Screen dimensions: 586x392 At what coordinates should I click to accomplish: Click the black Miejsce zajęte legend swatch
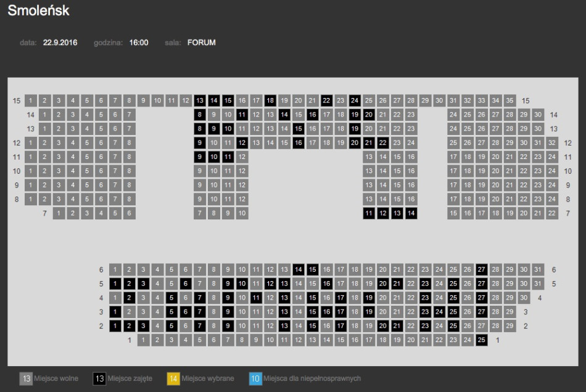coord(99,378)
